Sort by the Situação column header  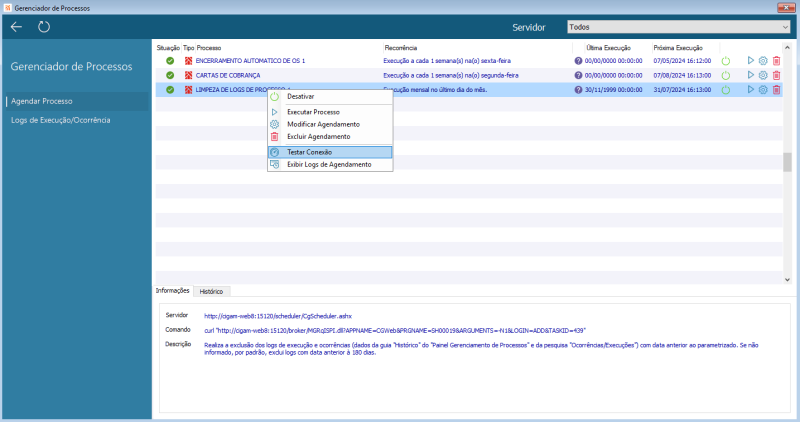(x=168, y=48)
